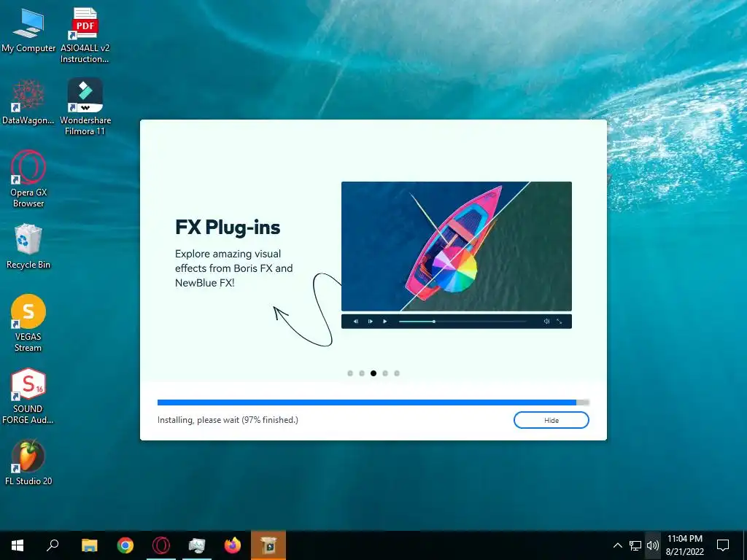Click the blue installation progress bar
Viewport: 747px width, 560px height.
[x=373, y=402]
